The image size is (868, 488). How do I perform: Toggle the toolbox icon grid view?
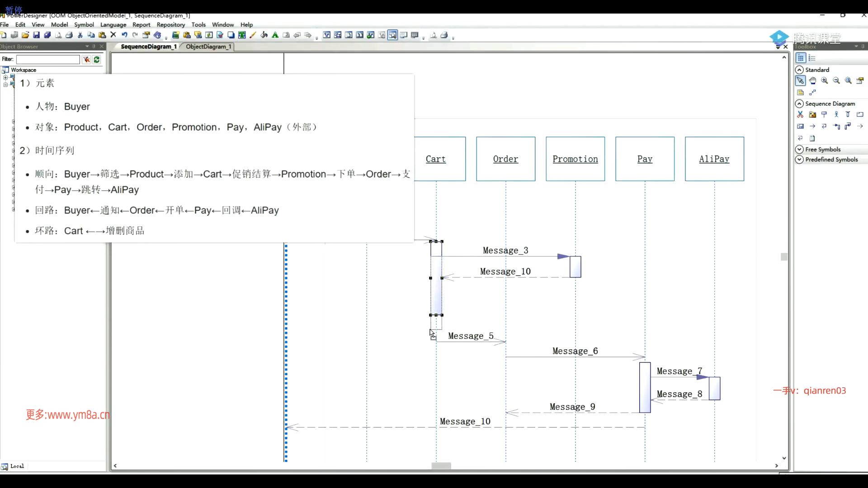point(801,58)
